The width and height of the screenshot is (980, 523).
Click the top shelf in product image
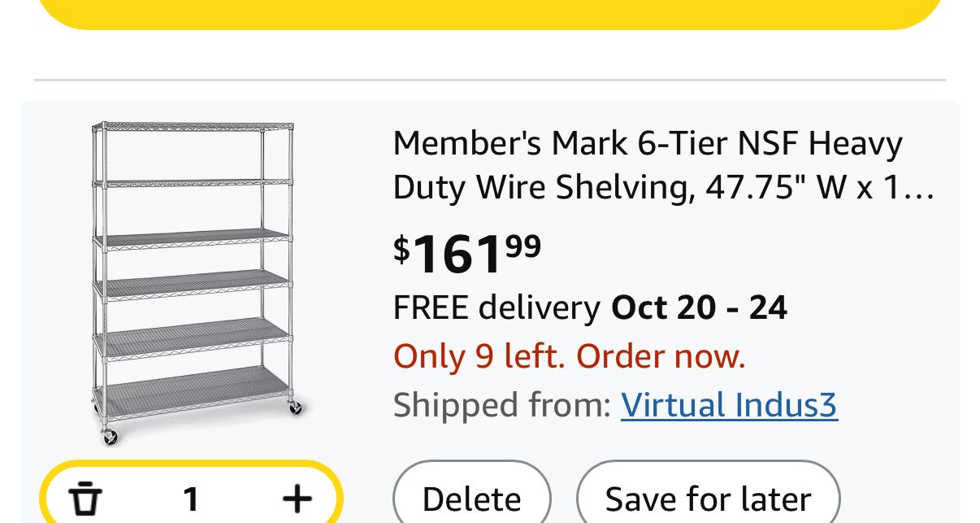click(193, 128)
